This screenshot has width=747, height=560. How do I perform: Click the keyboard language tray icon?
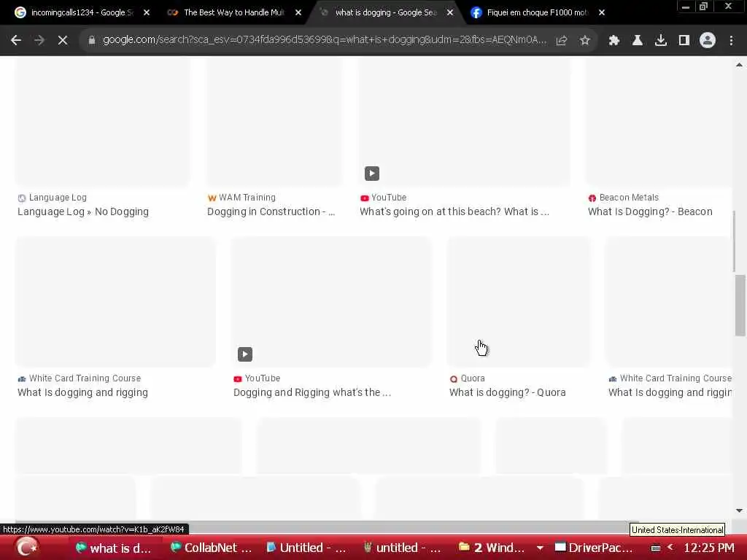[x=656, y=548]
